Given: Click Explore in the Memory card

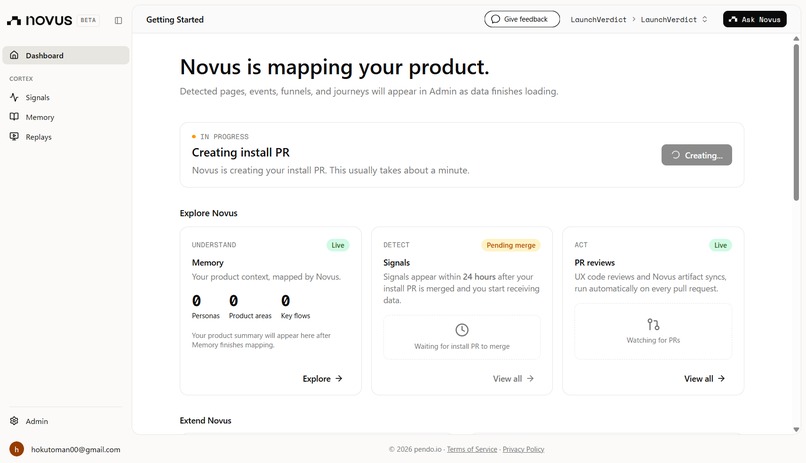Looking at the screenshot, I should point(322,379).
